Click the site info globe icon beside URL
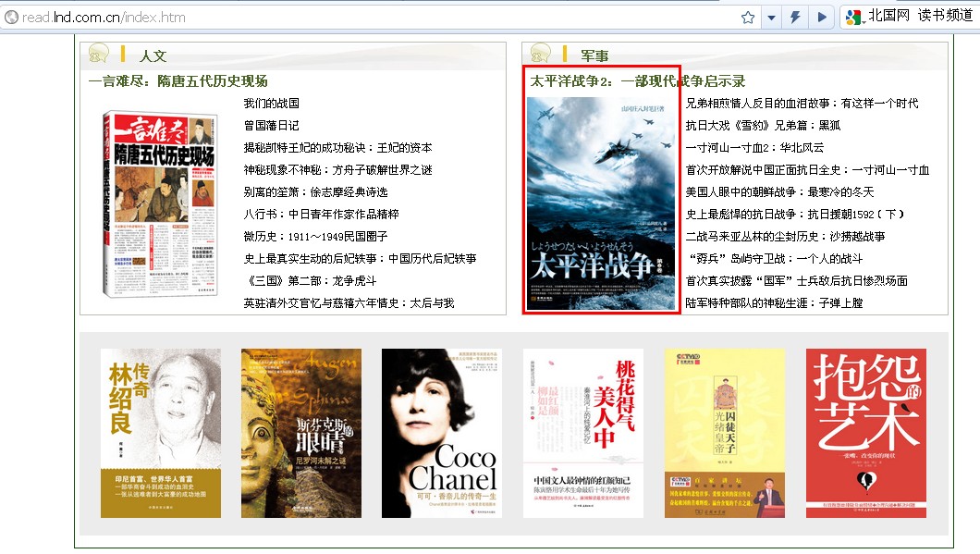 (11, 18)
